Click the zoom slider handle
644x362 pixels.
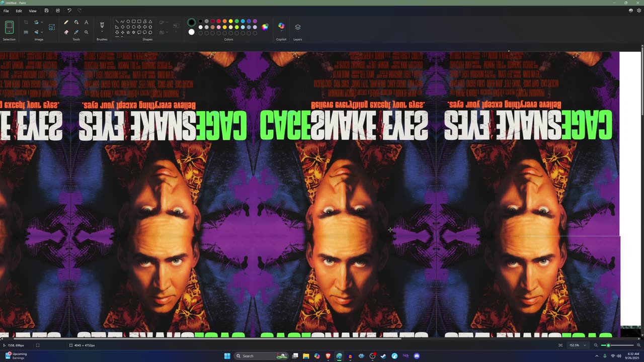608,345
